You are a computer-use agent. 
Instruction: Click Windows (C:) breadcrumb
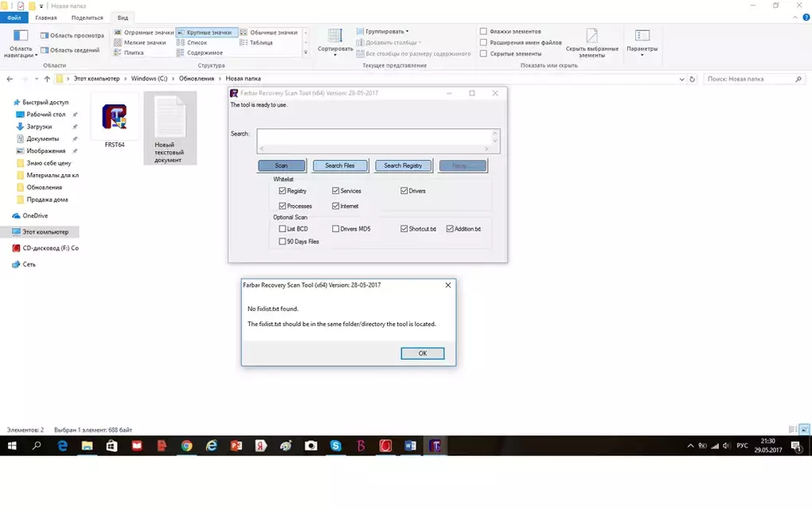149,79
